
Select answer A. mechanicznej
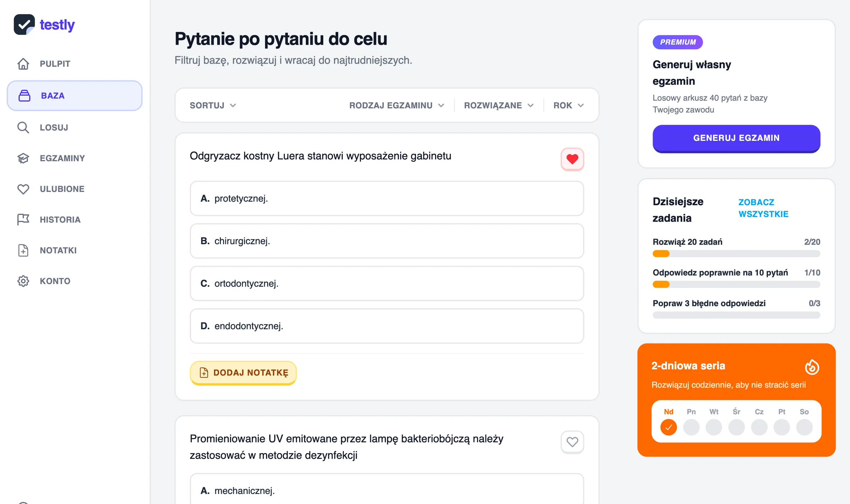click(x=387, y=489)
